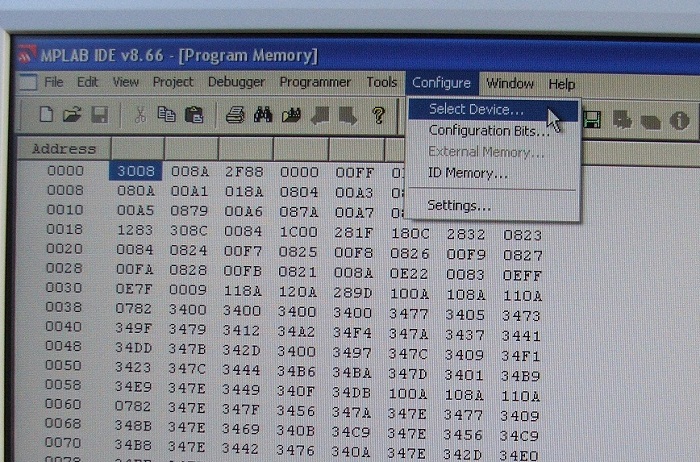Select memory cell 00F7
This screenshot has height=462, width=700.
click(x=243, y=251)
